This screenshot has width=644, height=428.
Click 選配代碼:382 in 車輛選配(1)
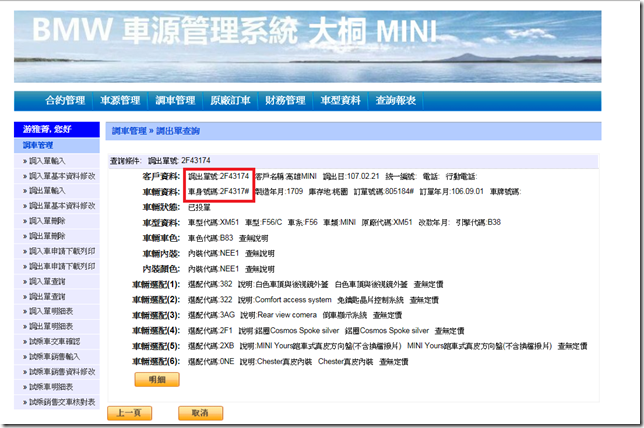[210, 284]
